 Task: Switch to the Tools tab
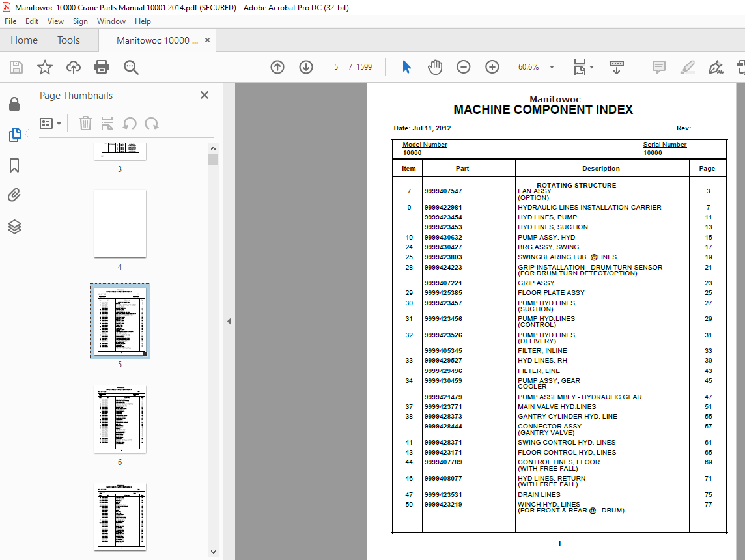(68, 40)
